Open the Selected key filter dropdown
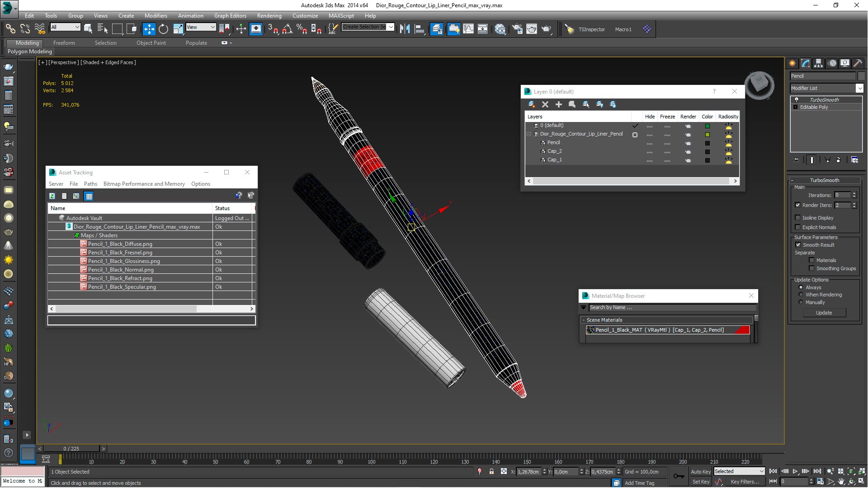Viewport: 868px width, 488px height. tap(739, 471)
